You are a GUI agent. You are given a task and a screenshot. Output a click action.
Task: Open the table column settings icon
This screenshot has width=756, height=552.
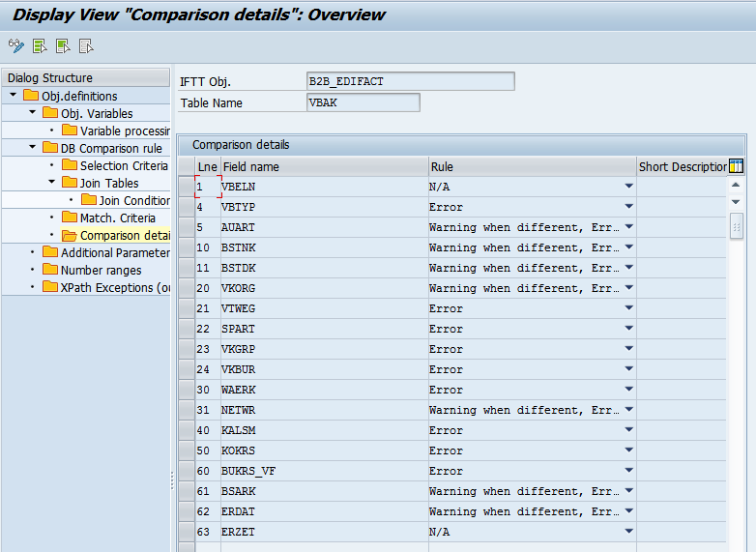pyautogui.click(x=736, y=166)
